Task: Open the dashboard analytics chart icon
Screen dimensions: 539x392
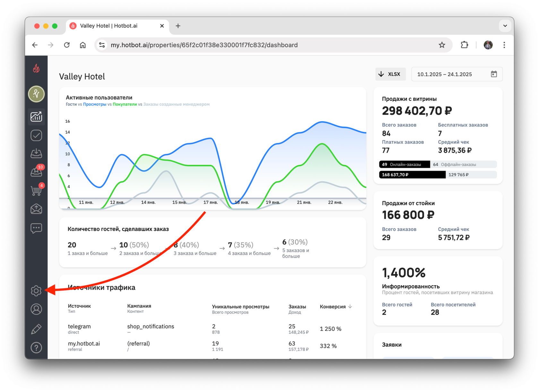Action: coord(36,116)
